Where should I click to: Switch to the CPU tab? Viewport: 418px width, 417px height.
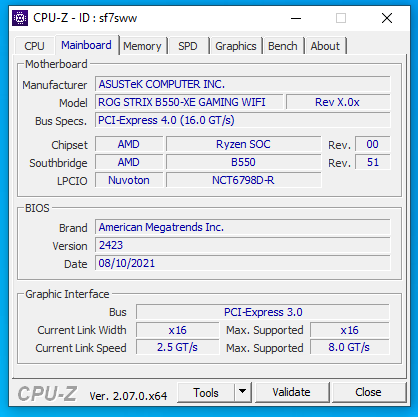[x=34, y=46]
